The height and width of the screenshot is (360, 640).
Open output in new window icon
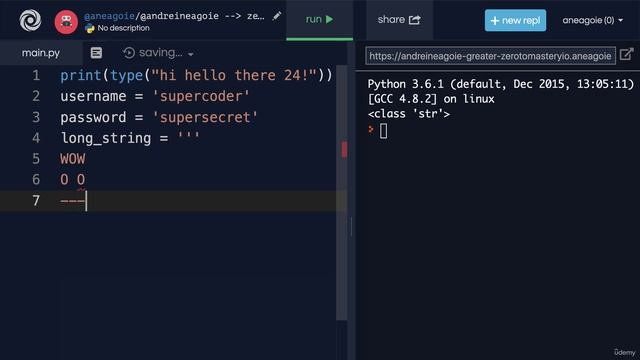point(627,54)
